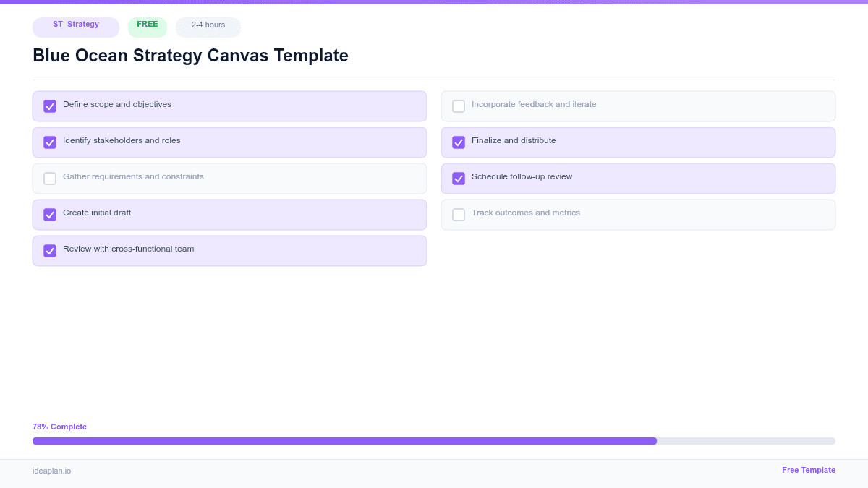Click the "Finalize and distribute" task card
Screen dimensions: 868x488
click(x=638, y=142)
